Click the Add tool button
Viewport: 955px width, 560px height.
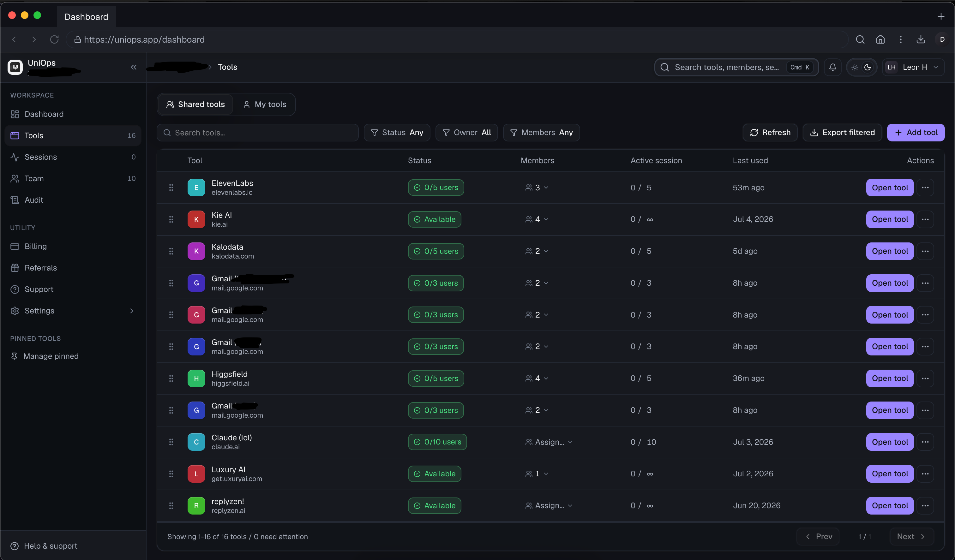click(x=916, y=133)
